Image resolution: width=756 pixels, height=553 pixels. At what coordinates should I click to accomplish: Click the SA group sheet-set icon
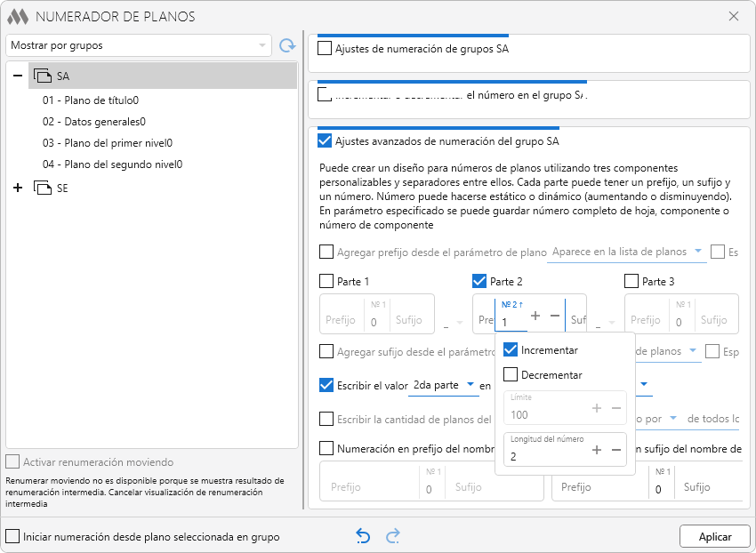click(x=43, y=76)
